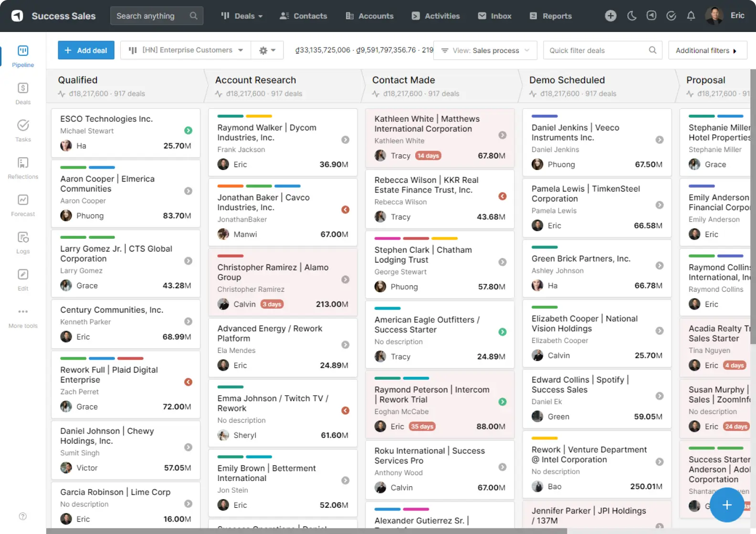
Task: Click the 35 days badge on Raymond Peterson card
Action: coord(422,427)
